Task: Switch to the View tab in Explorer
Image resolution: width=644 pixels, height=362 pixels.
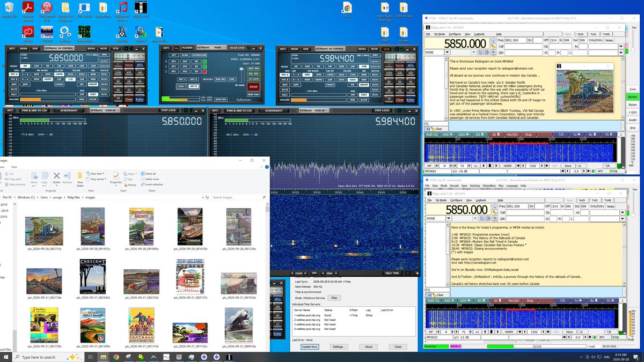Action: point(14,167)
